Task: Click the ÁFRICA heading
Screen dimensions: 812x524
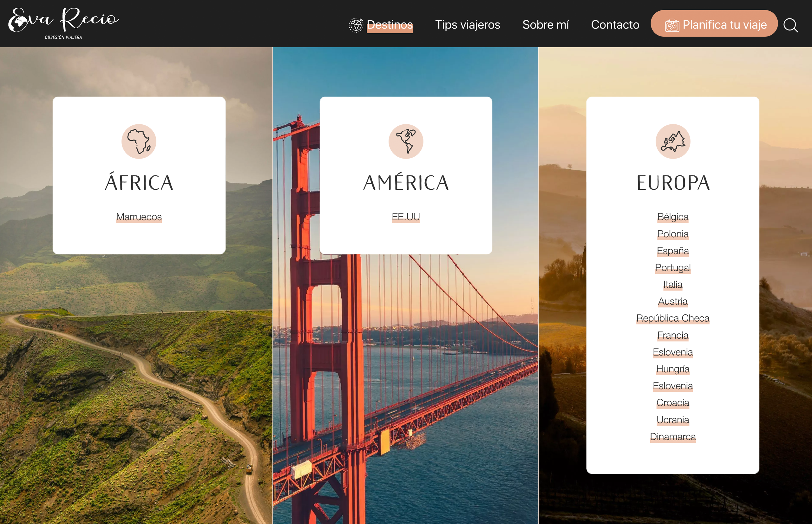Action: tap(139, 182)
